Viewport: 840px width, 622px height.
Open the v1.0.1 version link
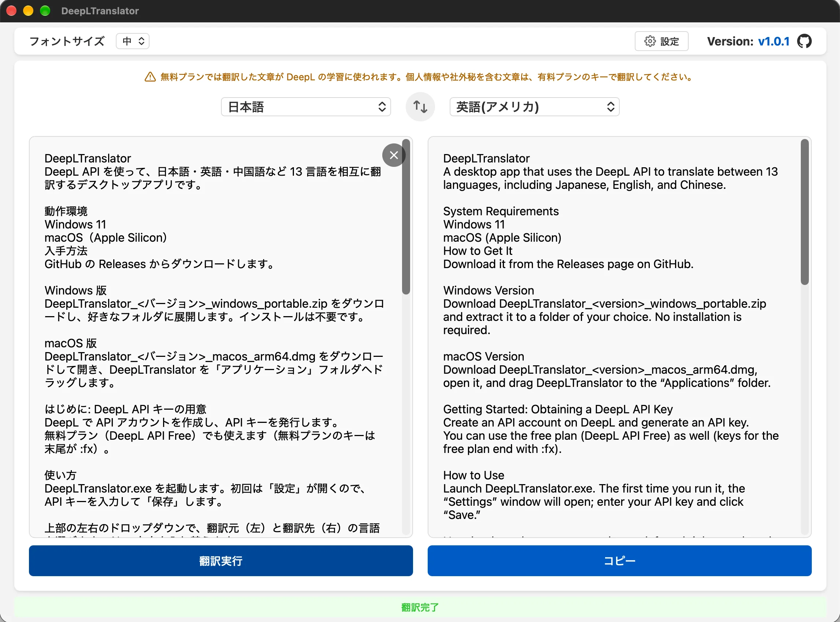(x=773, y=41)
